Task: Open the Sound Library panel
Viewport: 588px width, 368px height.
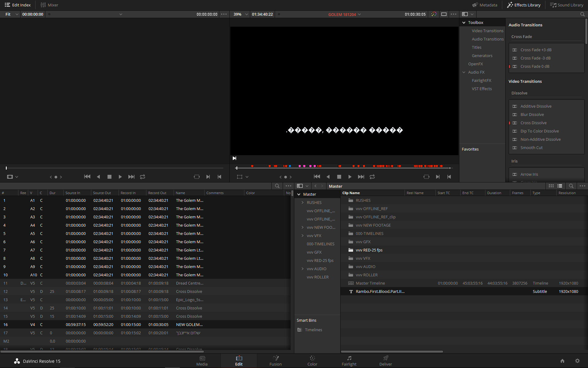Action: pos(567,5)
